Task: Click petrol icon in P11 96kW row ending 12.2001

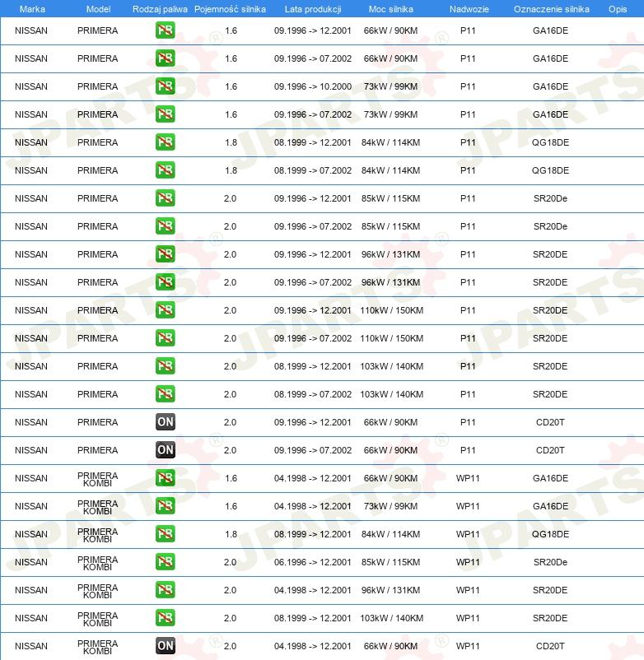Action: pos(165,254)
